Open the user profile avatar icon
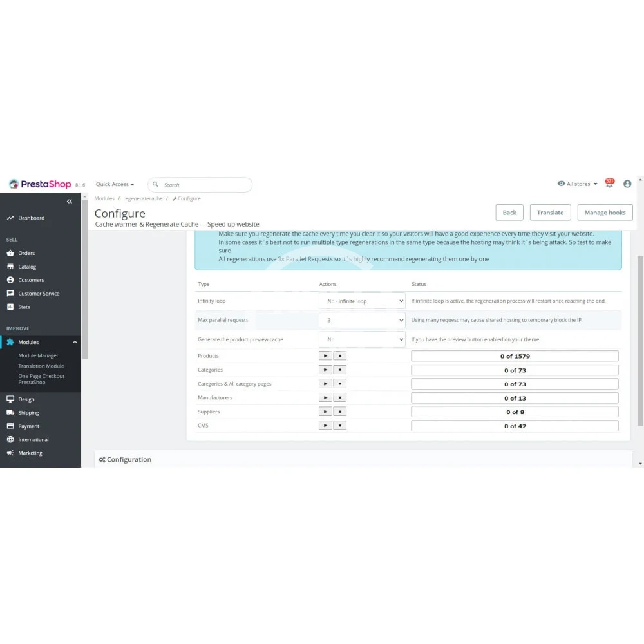The height and width of the screenshot is (644, 644). click(627, 184)
